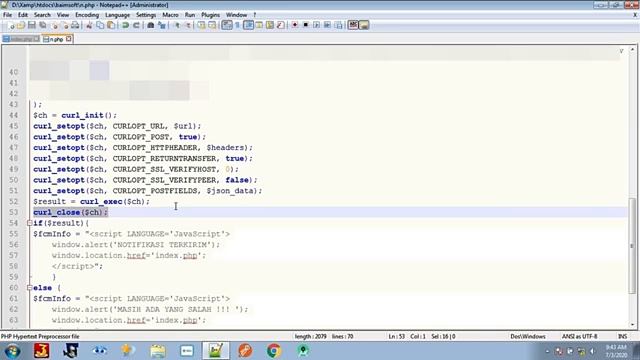Click the ABC spell-check toolbar icon
This screenshot has width=640, height=360.
click(x=353, y=25)
